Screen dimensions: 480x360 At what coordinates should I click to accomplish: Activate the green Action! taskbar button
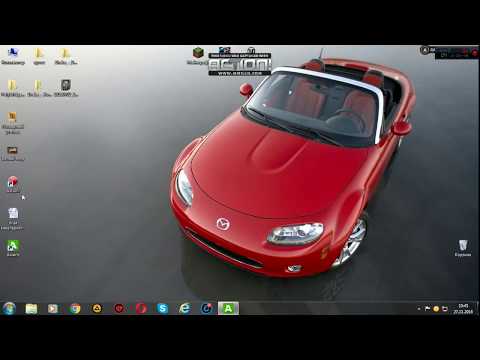click(228, 308)
